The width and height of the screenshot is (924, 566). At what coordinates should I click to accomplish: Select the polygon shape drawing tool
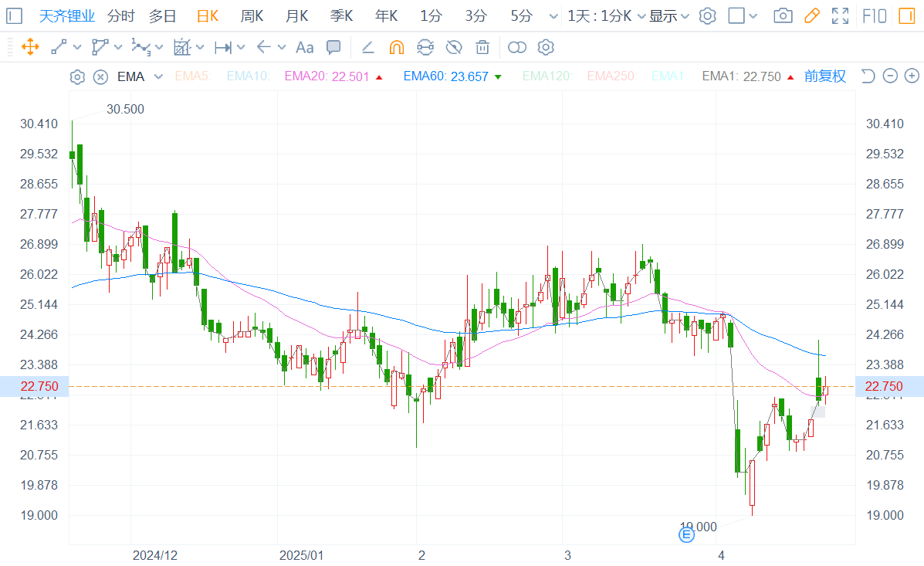point(100,47)
